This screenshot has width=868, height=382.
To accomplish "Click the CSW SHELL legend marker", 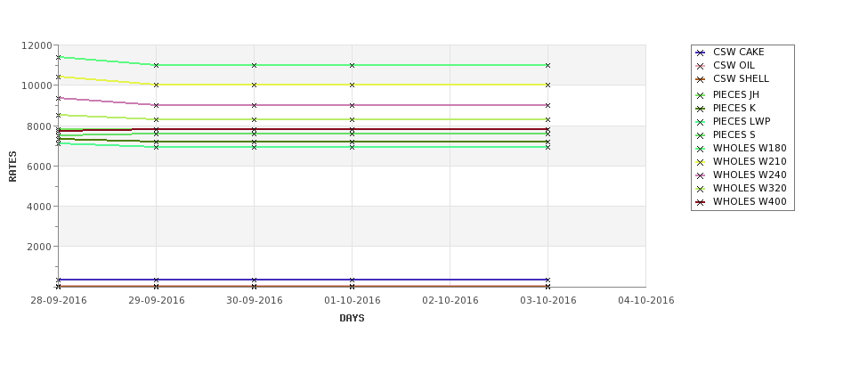I will pos(701,79).
